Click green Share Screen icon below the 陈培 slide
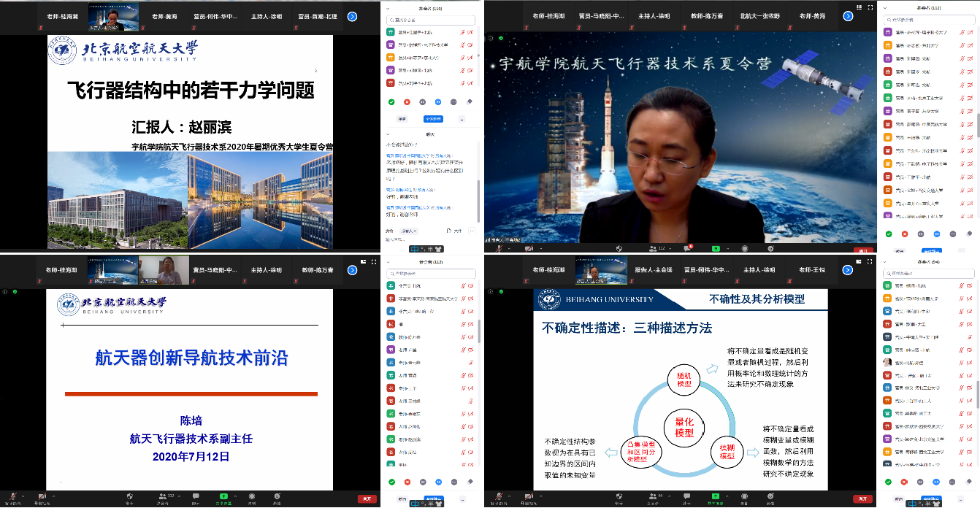This screenshot has height=508, width=980. point(223,498)
